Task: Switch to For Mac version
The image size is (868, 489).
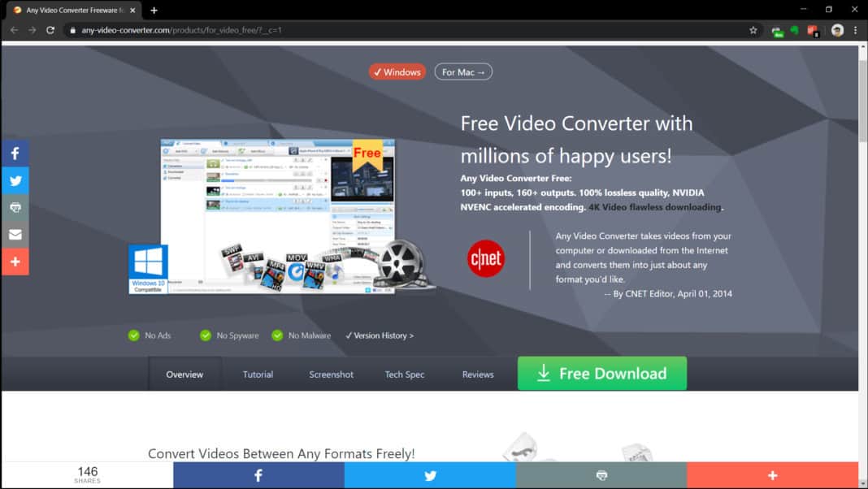Action: 463,72
